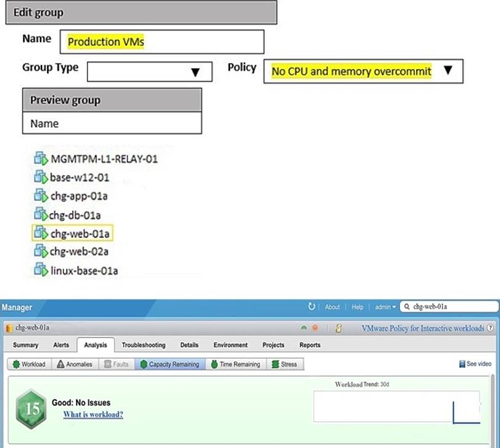Open the Workload analysis badge tab

tap(30, 364)
